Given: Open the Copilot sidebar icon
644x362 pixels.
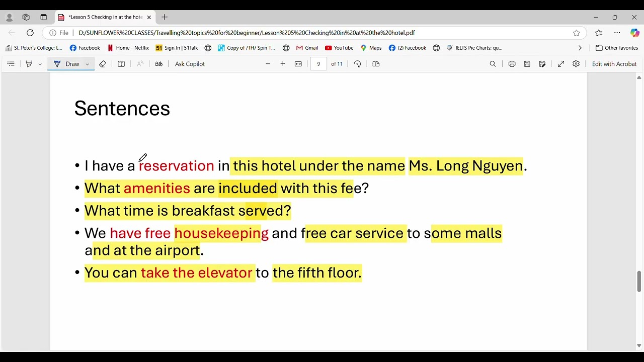Looking at the screenshot, I should tap(634, 33).
